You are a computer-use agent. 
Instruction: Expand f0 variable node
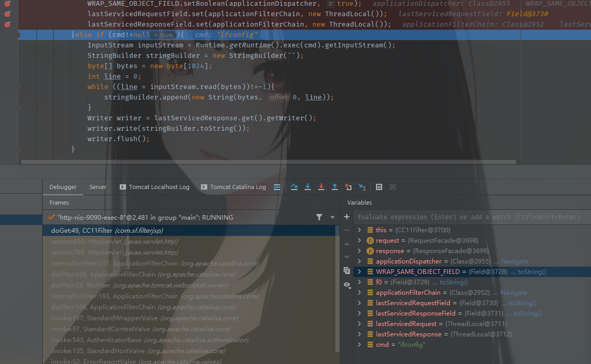pos(360,282)
